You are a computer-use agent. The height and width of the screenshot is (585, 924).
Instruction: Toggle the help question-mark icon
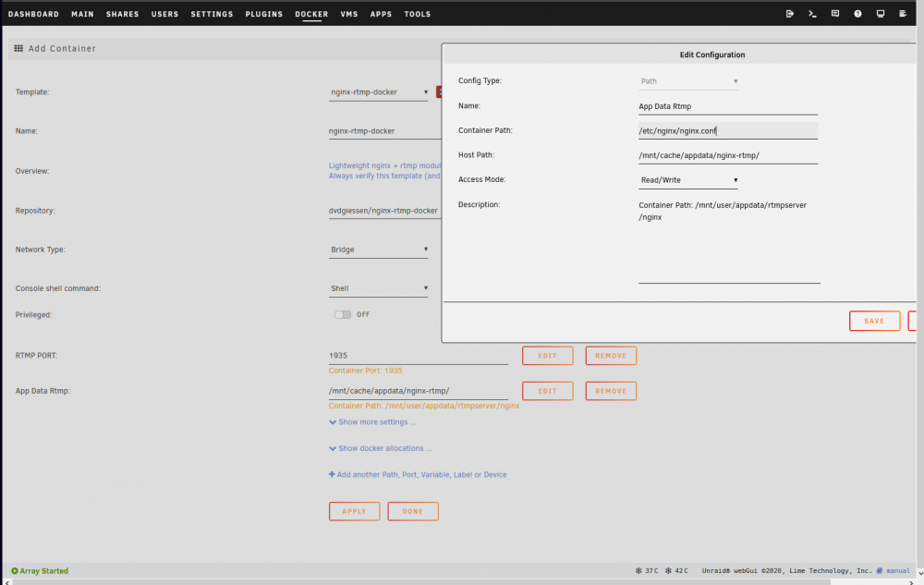(858, 14)
